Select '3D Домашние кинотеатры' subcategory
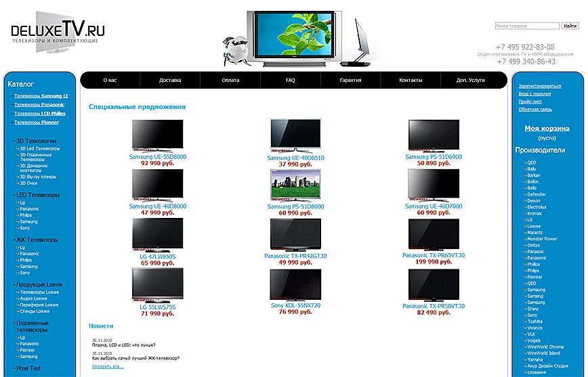Viewport: 588px width, 377px height. click(x=34, y=168)
